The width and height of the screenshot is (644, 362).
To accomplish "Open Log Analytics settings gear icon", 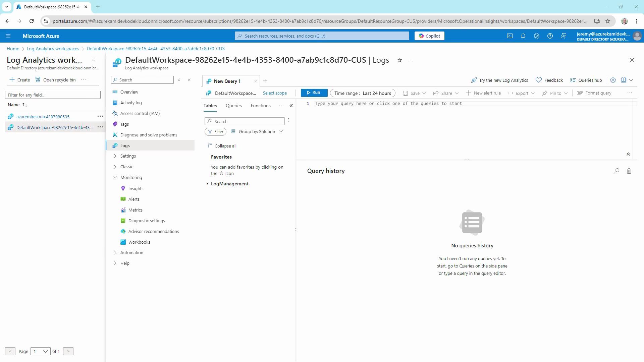I will [613, 80].
